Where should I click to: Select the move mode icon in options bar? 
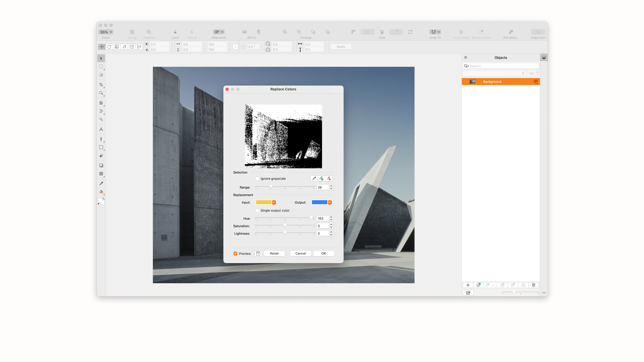pos(102,47)
